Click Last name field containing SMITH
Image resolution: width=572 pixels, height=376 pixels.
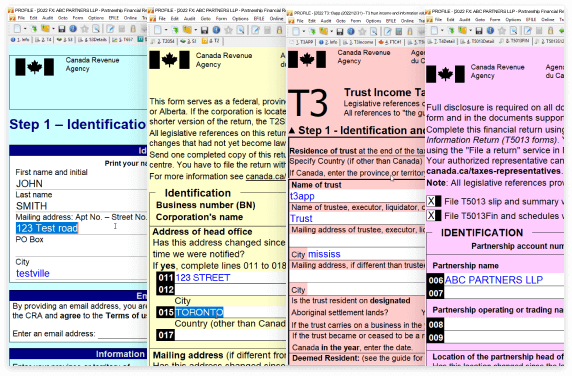(81, 206)
